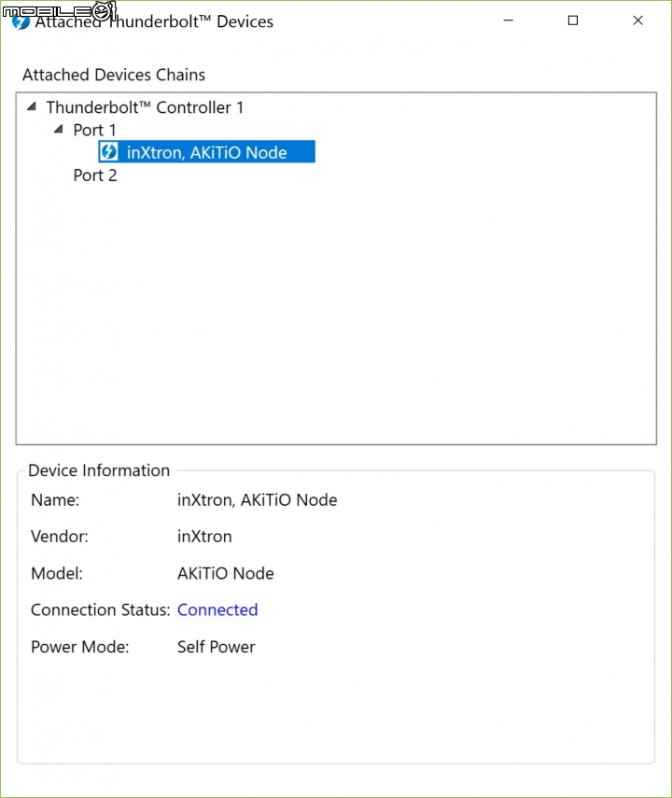Screen dimensions: 672x798
Task: Click the Vendor value inXtron
Action: [204, 537]
